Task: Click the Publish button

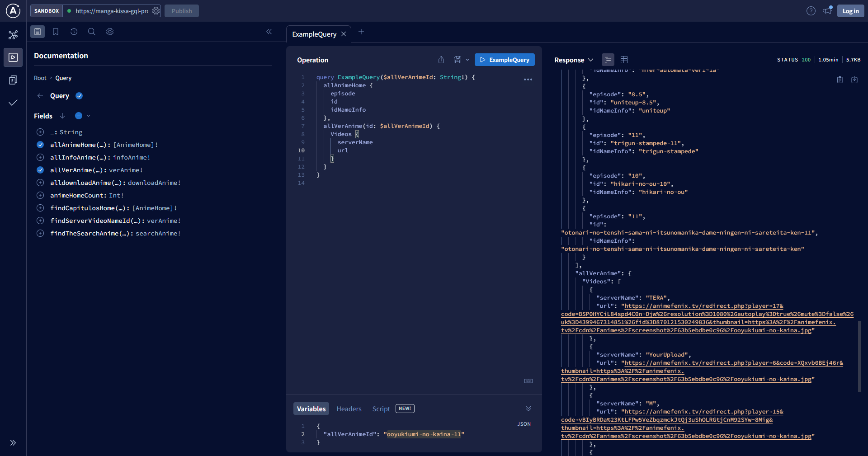Action: tap(182, 11)
